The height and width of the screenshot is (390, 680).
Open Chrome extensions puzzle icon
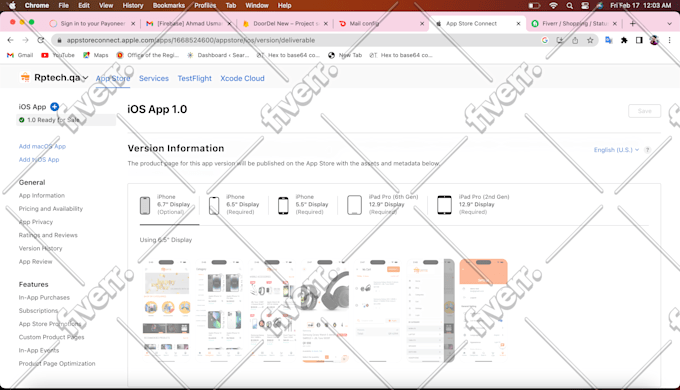pyautogui.click(x=624, y=40)
